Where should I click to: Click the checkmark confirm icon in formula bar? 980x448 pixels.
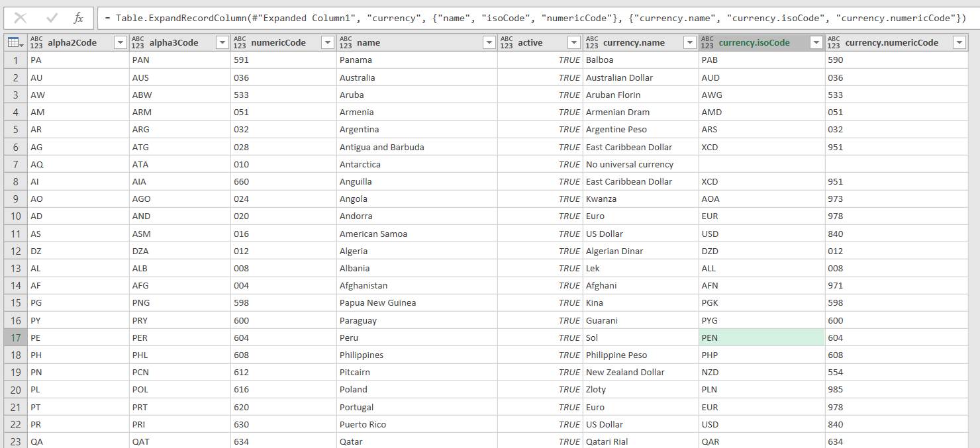coord(52,18)
